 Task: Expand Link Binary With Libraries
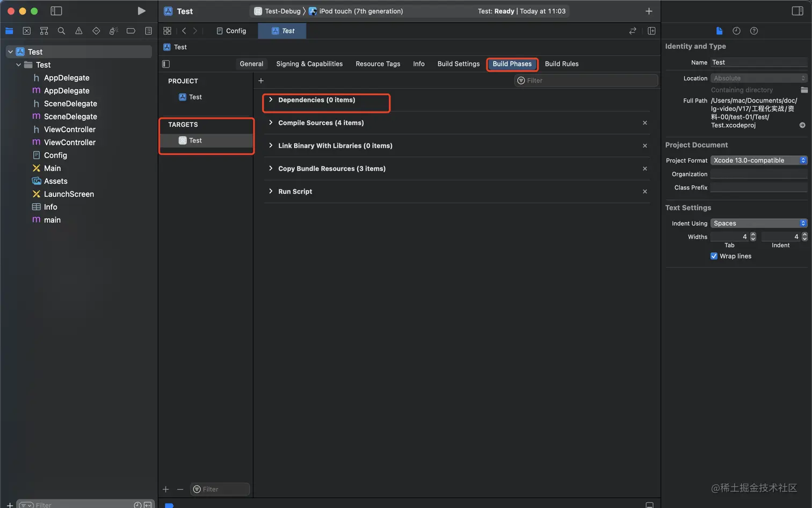[271, 146]
